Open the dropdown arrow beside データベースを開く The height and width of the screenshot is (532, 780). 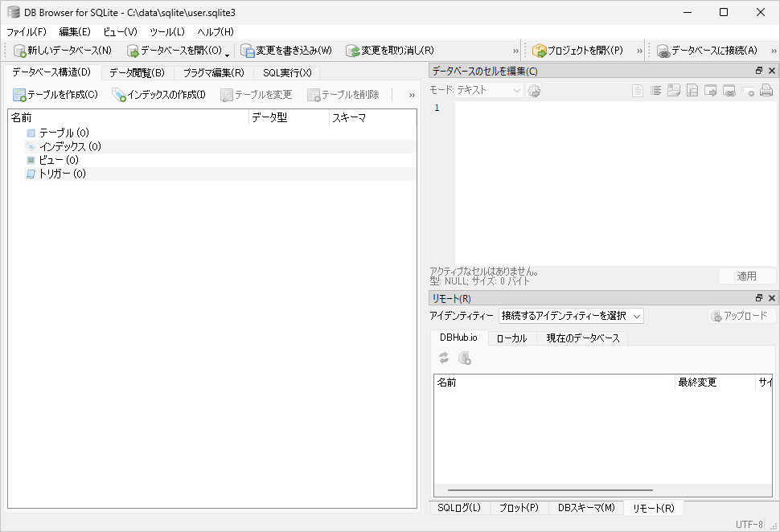click(x=227, y=54)
